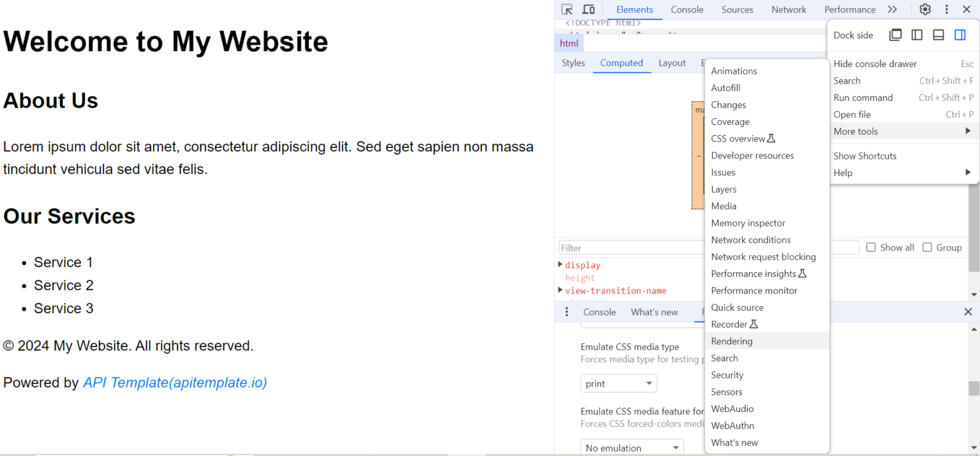The width and height of the screenshot is (980, 456).
Task: Click the API Template apitemplate.io link
Action: (174, 383)
